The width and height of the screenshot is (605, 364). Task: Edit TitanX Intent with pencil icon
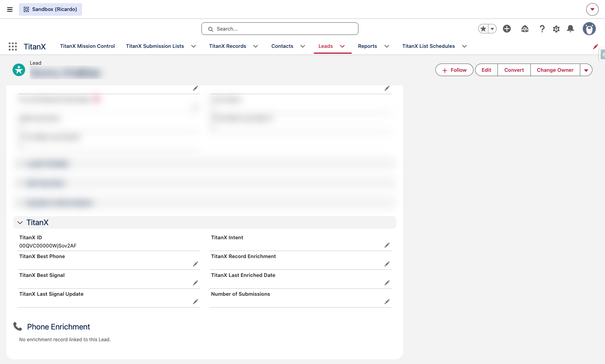tap(387, 245)
